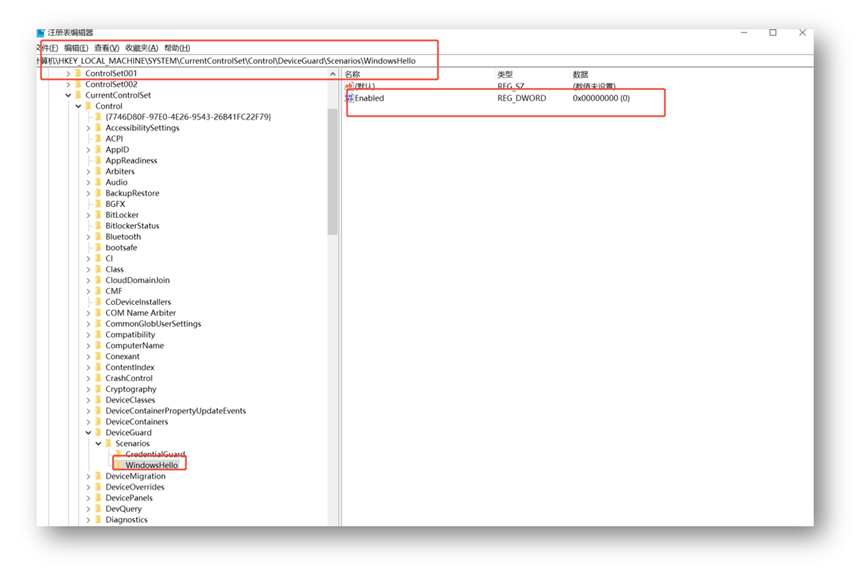The height and width of the screenshot is (568, 865).
Task: Select the Arbiters key
Action: pyautogui.click(x=120, y=172)
